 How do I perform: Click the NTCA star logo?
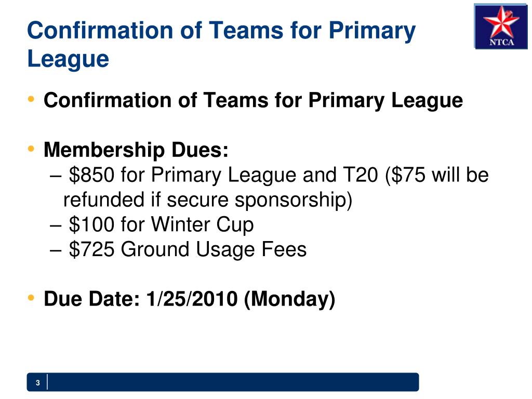tap(501, 26)
